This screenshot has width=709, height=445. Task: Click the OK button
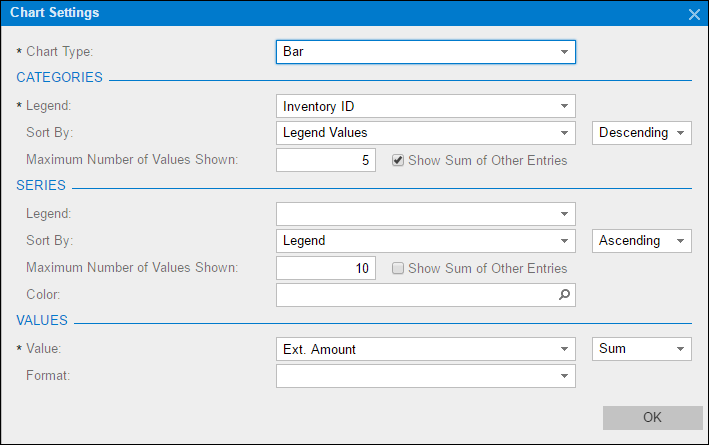tap(652, 417)
